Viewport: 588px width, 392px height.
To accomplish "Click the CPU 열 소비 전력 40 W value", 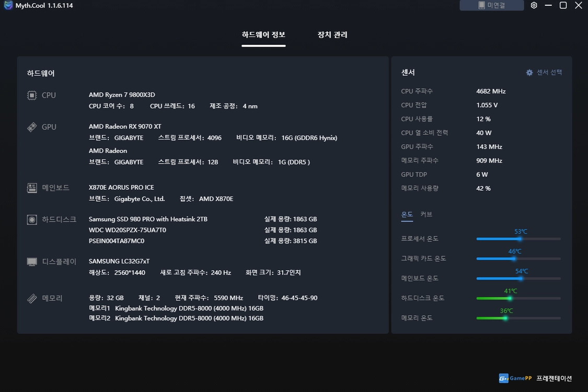I will [x=484, y=133].
